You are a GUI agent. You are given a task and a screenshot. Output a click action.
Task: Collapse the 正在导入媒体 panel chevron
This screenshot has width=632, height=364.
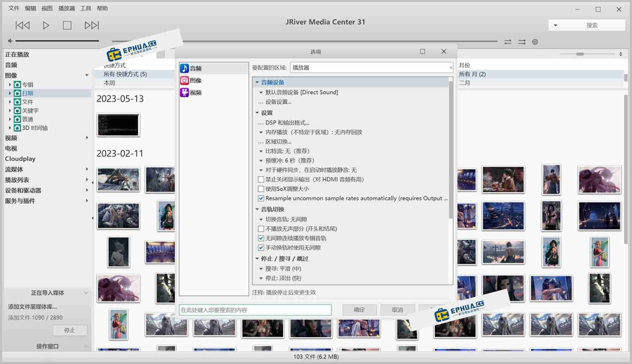coord(86,293)
